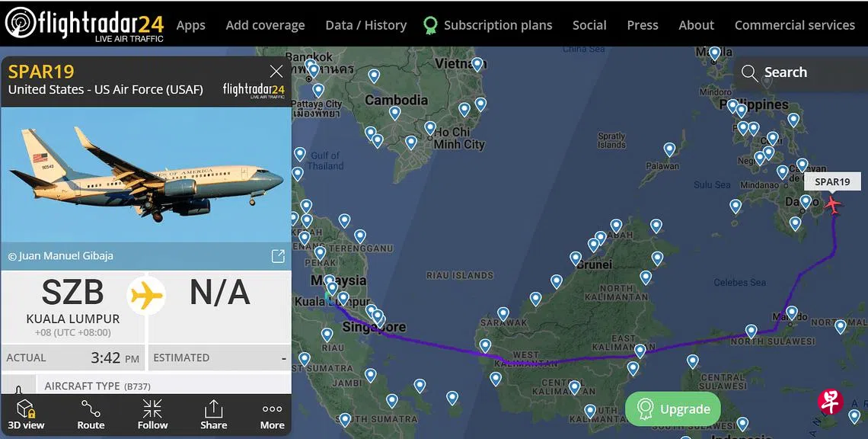Open the Press page
Screen dimensions: 868x439
(642, 25)
